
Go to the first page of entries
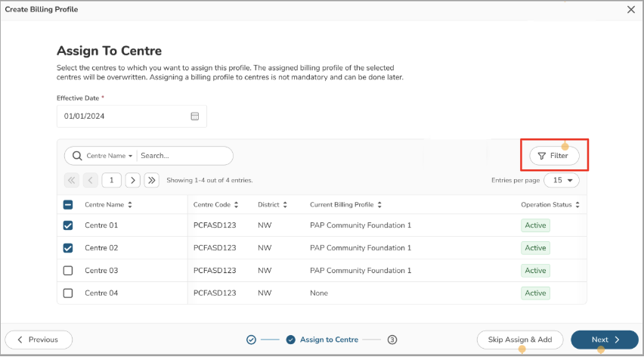click(x=72, y=180)
